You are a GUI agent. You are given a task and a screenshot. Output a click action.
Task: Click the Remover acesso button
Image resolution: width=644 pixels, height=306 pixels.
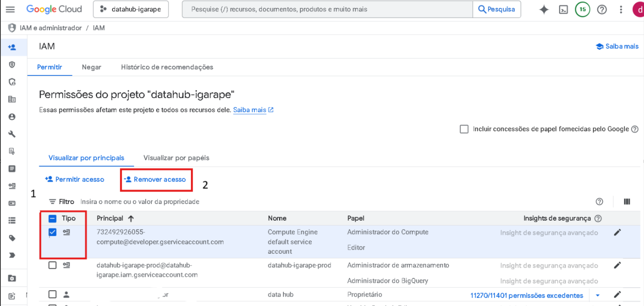click(156, 180)
